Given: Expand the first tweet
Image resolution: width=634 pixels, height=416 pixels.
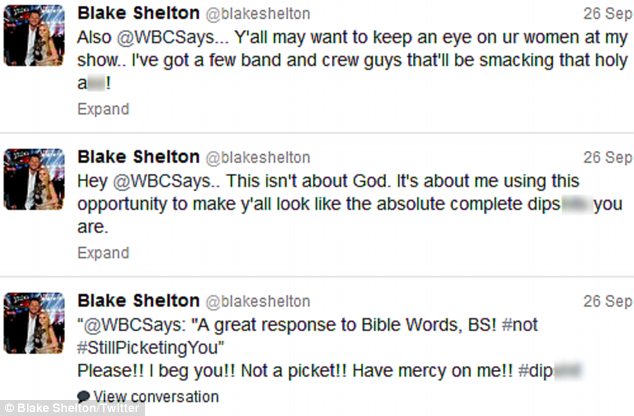Looking at the screenshot, I should [103, 109].
